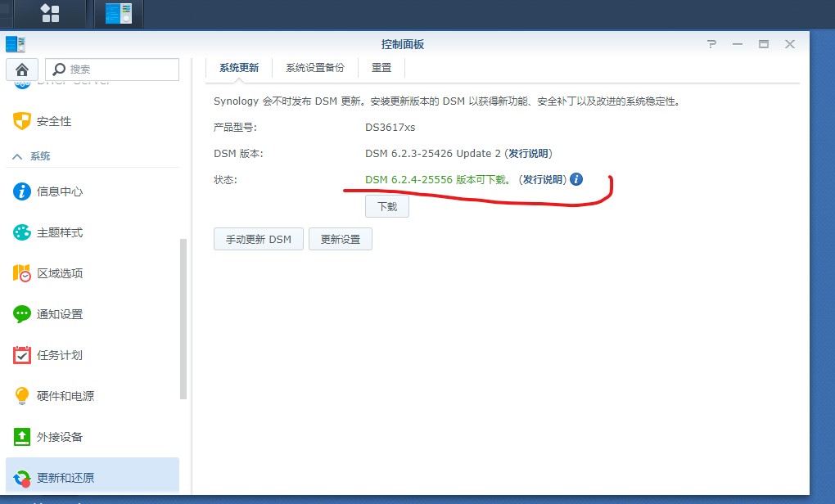Click the 产品型号 label
Image resolution: width=835 pixels, height=504 pixels.
click(236, 127)
